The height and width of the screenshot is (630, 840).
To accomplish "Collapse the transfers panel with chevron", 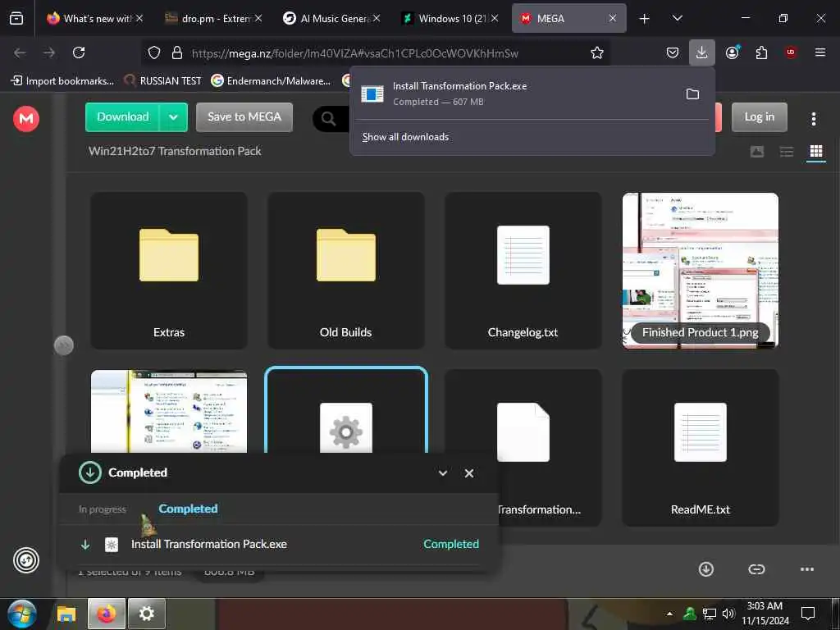I will pyautogui.click(x=443, y=473).
